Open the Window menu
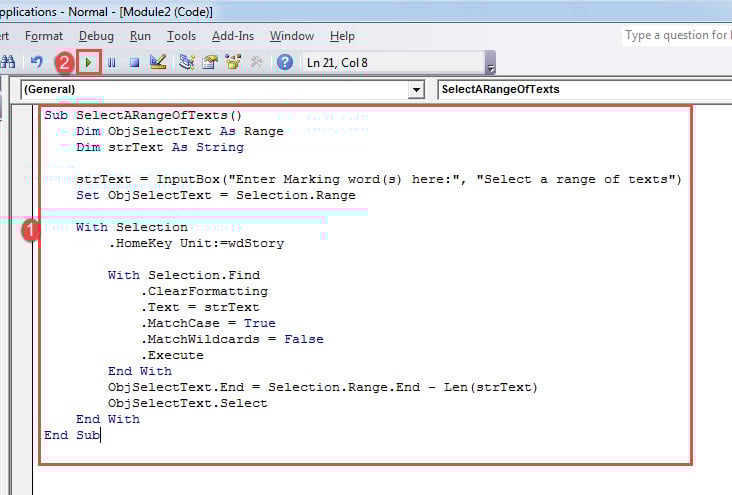 click(292, 36)
